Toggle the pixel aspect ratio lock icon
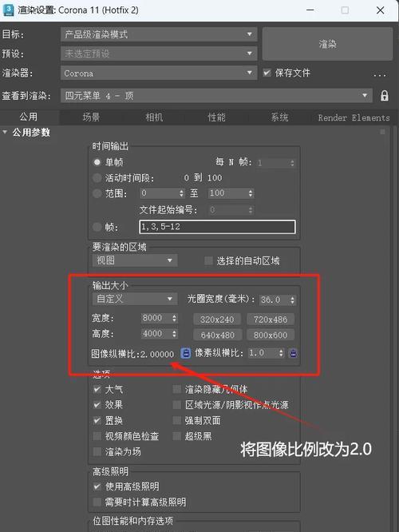 (293, 353)
